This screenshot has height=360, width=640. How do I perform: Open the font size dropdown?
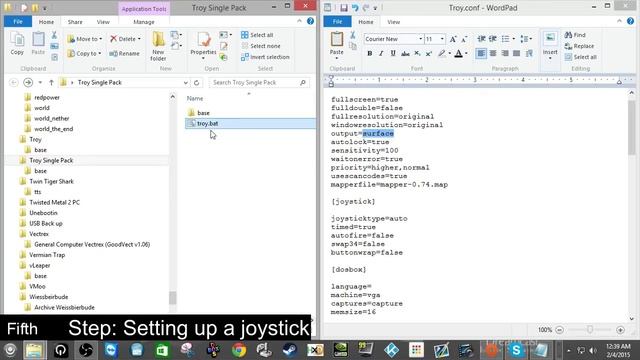(x=442, y=39)
